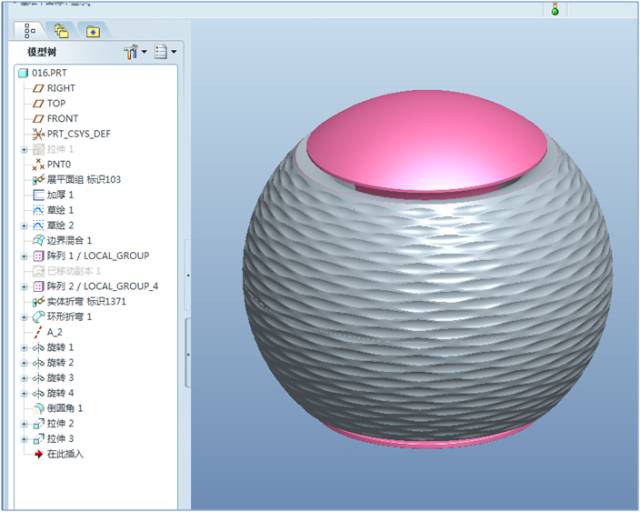Select the A_2 axis item

[x=57, y=332]
